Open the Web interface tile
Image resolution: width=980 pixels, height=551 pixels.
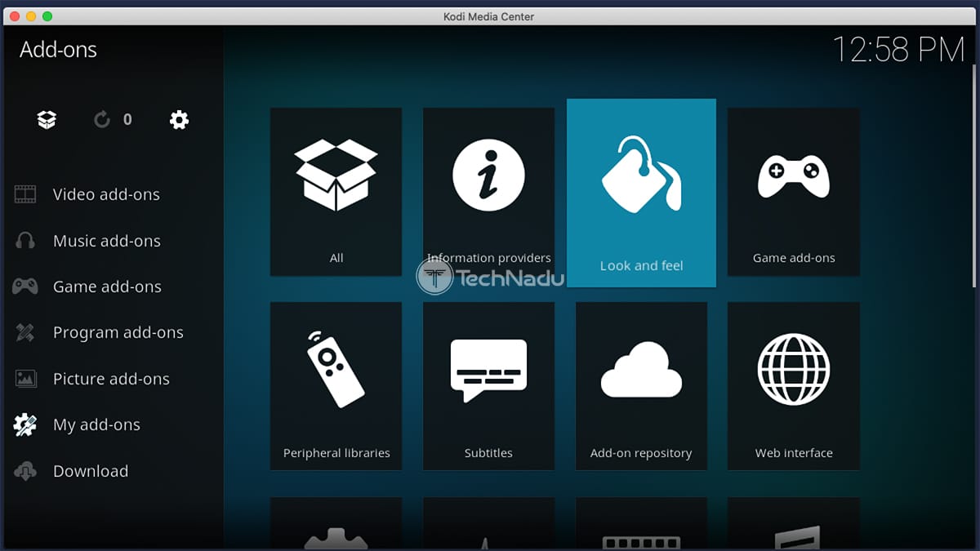pyautogui.click(x=794, y=386)
